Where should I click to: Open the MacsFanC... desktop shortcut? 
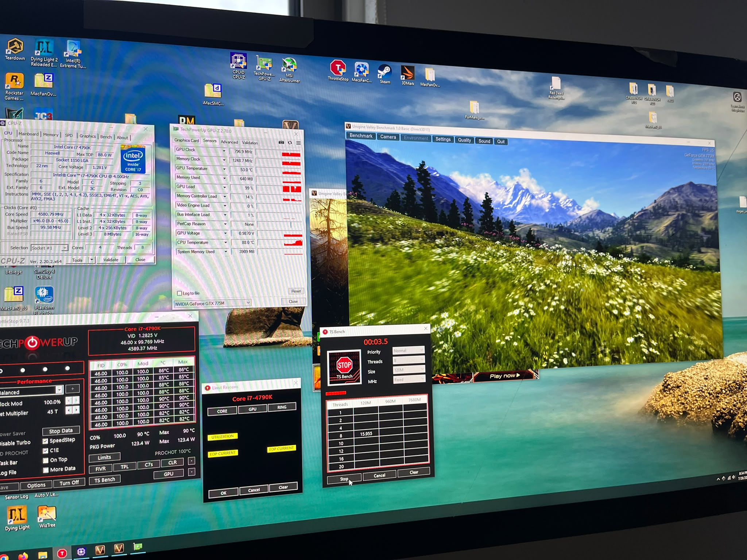(x=361, y=73)
